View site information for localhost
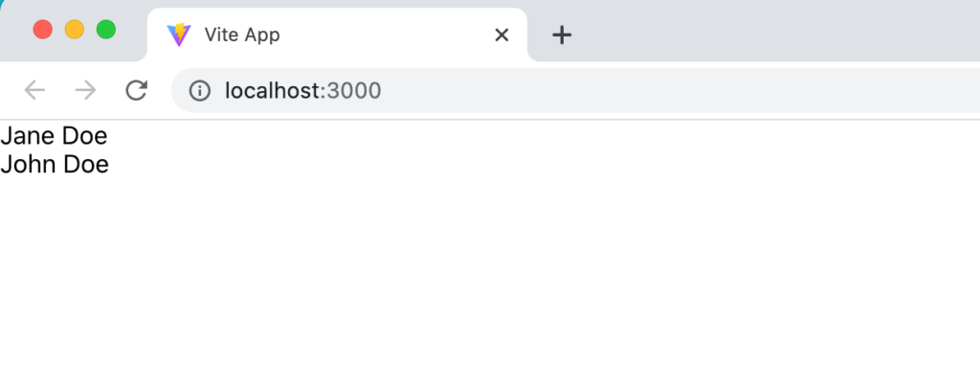The width and height of the screenshot is (980, 388). click(199, 91)
